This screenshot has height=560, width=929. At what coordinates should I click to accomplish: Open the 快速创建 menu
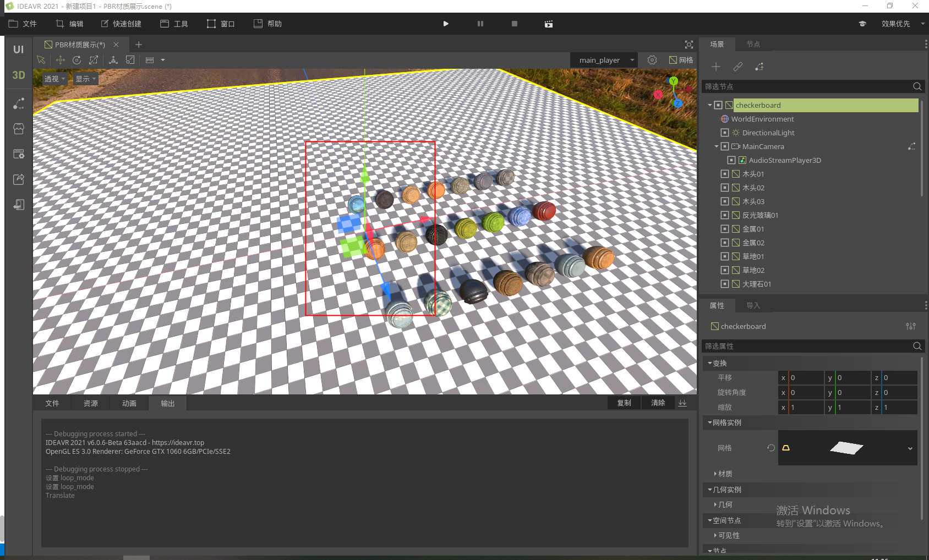[121, 24]
